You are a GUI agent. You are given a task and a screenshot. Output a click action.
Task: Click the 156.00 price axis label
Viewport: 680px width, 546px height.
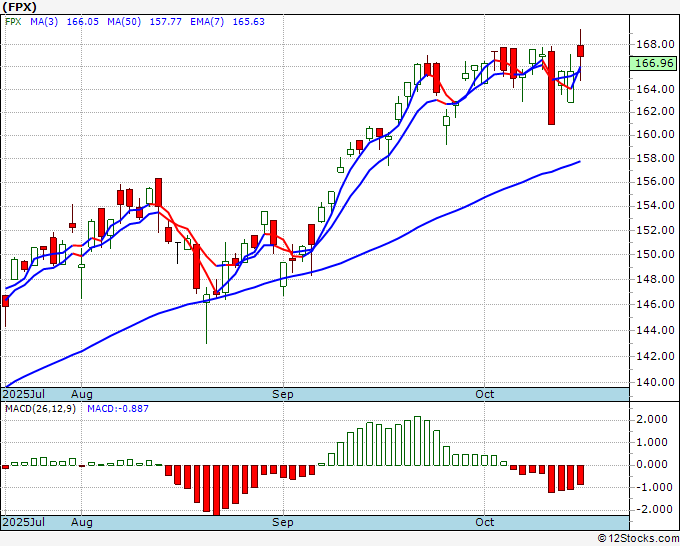655,181
